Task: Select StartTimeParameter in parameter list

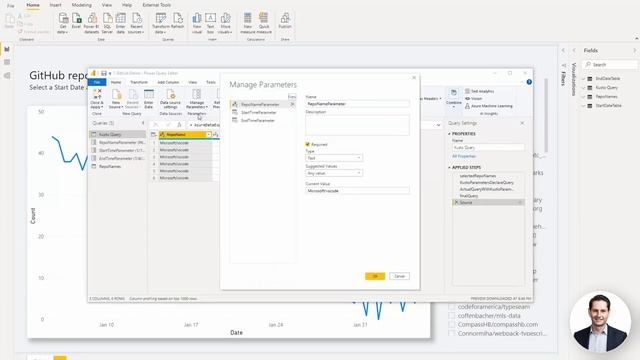Action: [259, 113]
